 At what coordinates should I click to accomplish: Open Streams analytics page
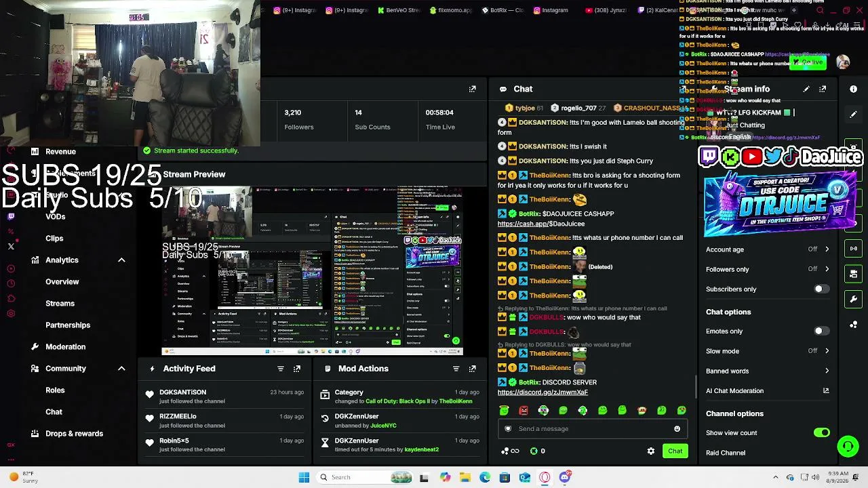60,304
